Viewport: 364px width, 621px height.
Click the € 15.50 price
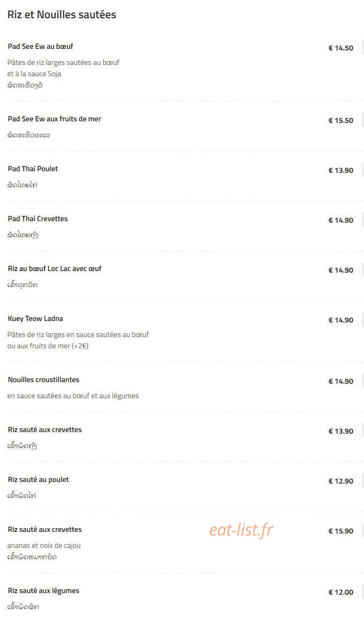click(340, 120)
